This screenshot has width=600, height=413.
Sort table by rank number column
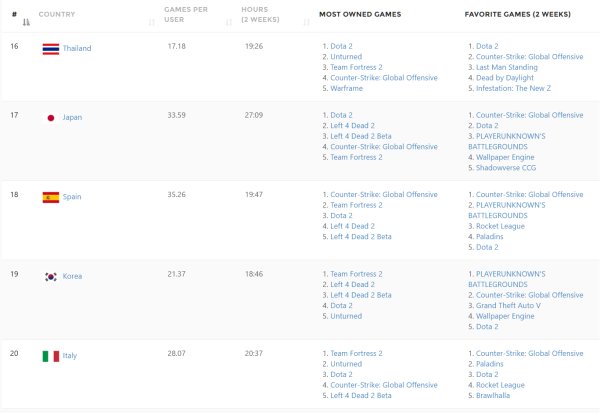tap(26, 22)
